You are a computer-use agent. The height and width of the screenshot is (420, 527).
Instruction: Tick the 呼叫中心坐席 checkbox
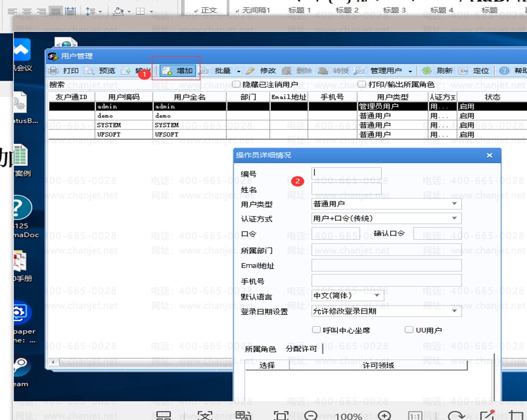316,330
